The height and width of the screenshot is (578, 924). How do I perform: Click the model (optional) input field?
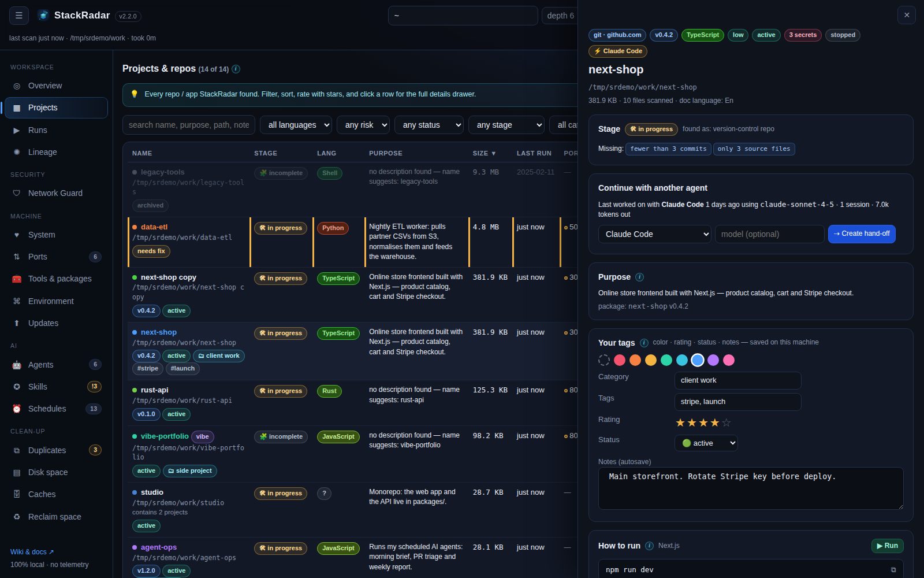[770, 234]
